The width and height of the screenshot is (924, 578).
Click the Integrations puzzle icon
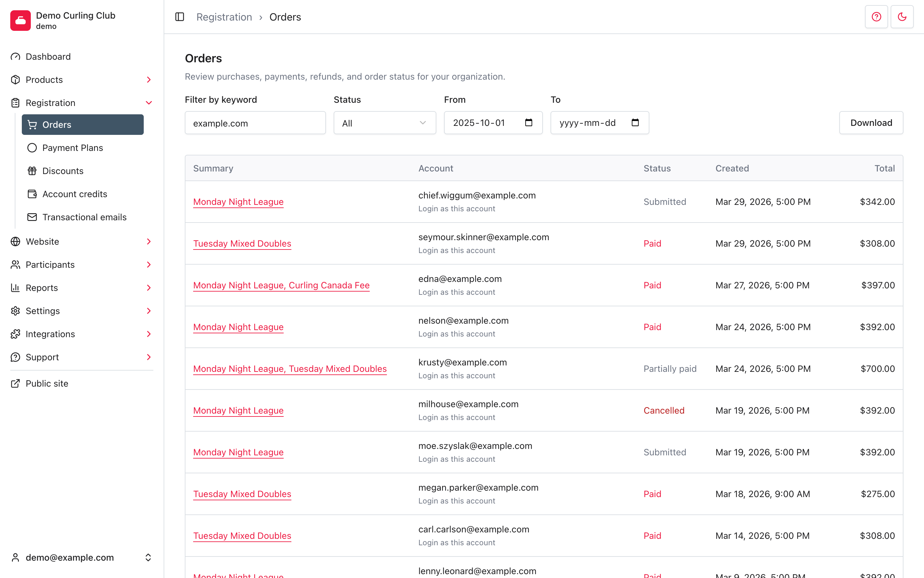click(x=15, y=334)
